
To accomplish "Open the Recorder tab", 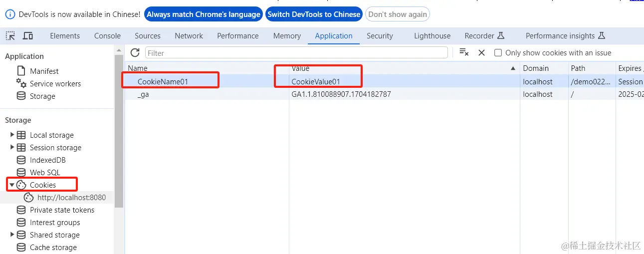I will tap(484, 36).
